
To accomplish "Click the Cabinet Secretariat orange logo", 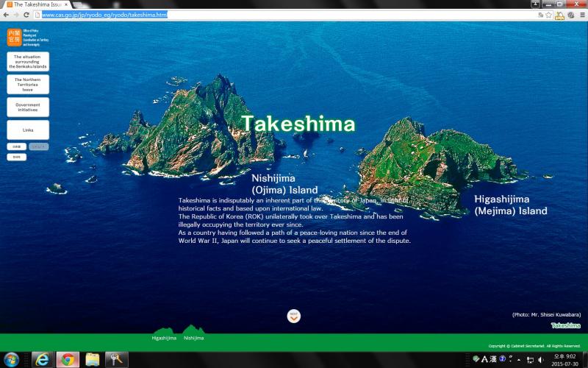I will pyautogui.click(x=14, y=38).
